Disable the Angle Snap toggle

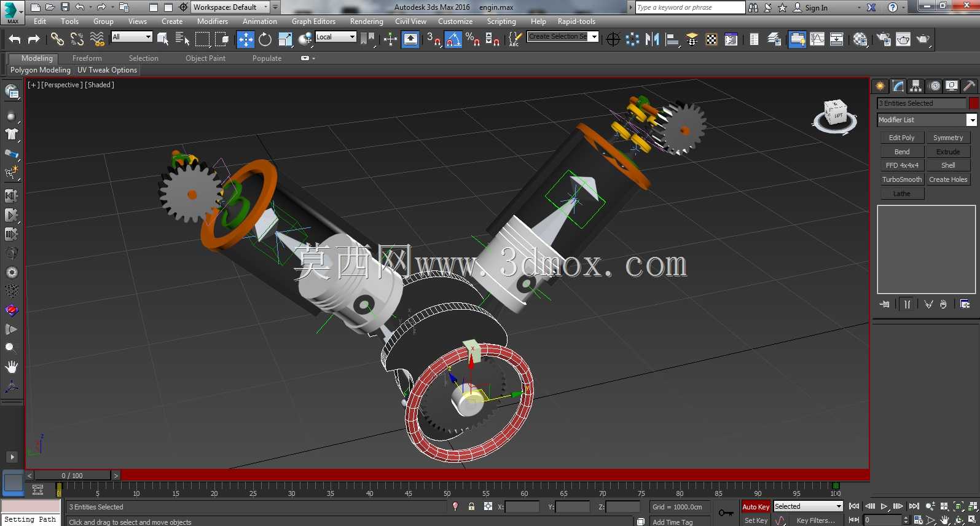click(453, 39)
